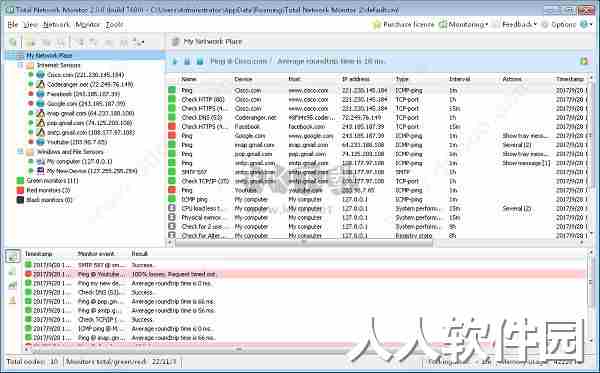Click the green icon after pause button
600x373 pixels.
click(x=200, y=61)
